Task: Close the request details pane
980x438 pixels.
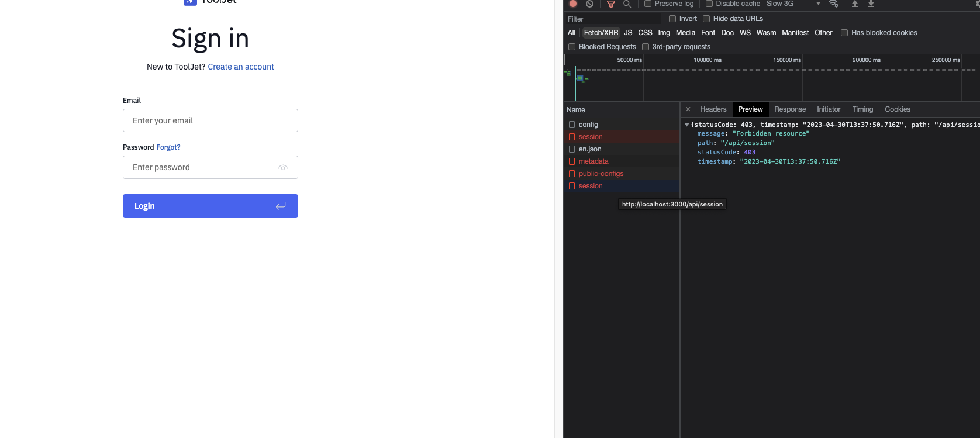Action: [688, 109]
